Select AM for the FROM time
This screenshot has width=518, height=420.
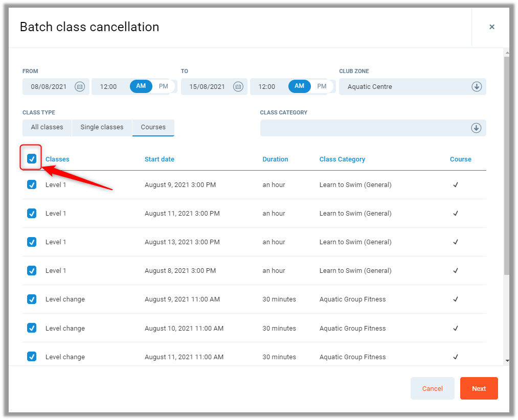click(141, 86)
